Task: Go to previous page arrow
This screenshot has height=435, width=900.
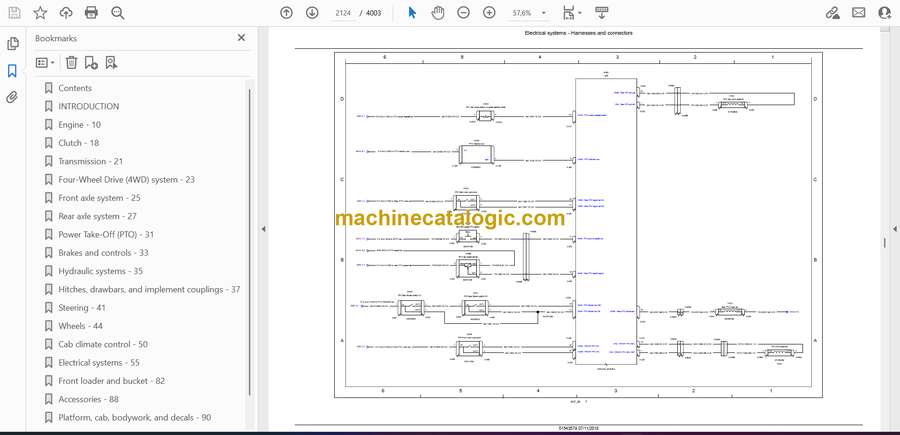Action: tap(286, 13)
